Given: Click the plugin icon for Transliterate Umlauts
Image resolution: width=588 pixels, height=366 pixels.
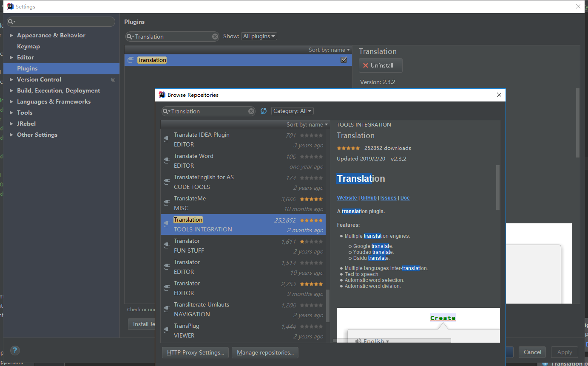Looking at the screenshot, I should point(167,310).
